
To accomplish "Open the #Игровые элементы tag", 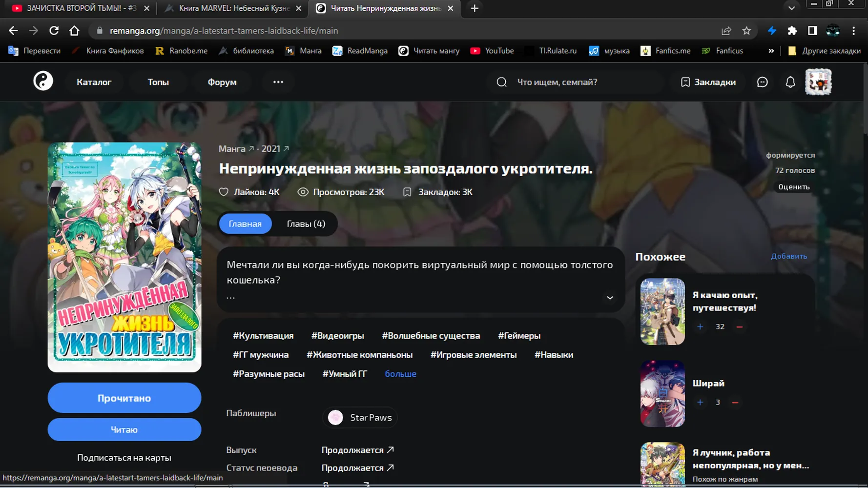I will click(474, 355).
